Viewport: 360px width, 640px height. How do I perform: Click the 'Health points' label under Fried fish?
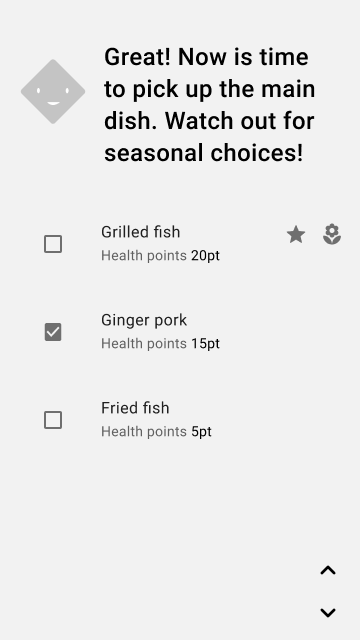click(x=144, y=431)
